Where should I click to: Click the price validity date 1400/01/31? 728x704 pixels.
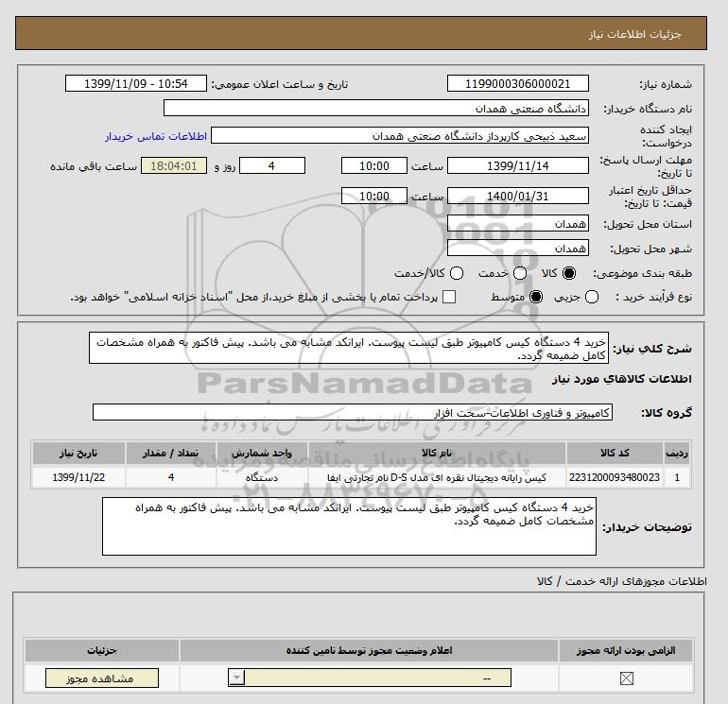518,196
